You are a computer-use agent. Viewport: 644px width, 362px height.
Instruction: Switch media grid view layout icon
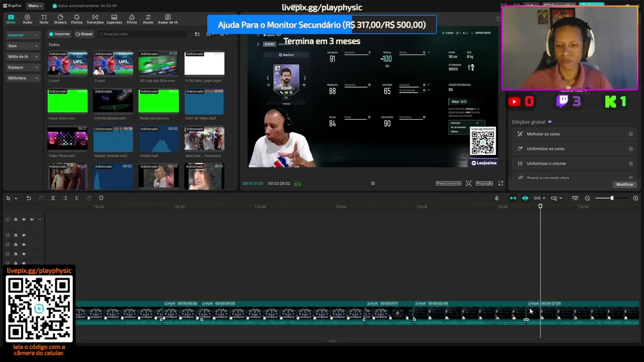[x=197, y=34]
